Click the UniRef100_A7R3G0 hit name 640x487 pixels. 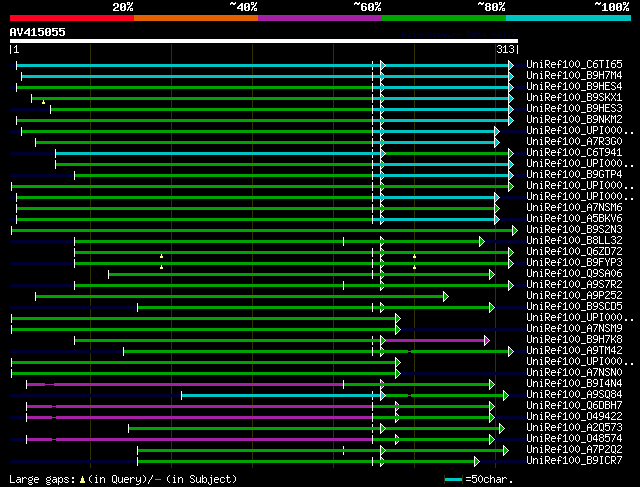tap(574, 141)
